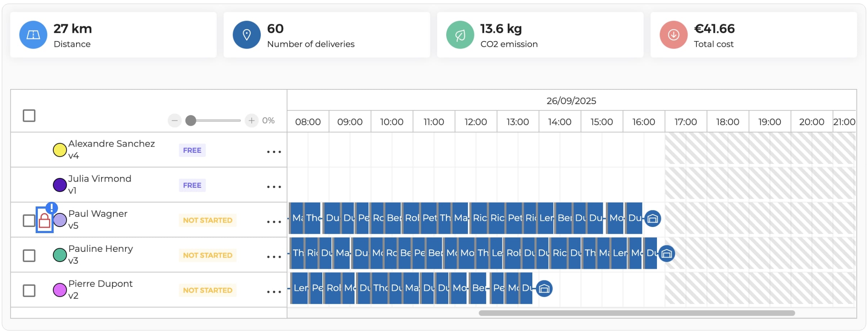The image size is (868, 334).
Task: Check Paul Wagner's row checkbox
Action: coord(29,221)
